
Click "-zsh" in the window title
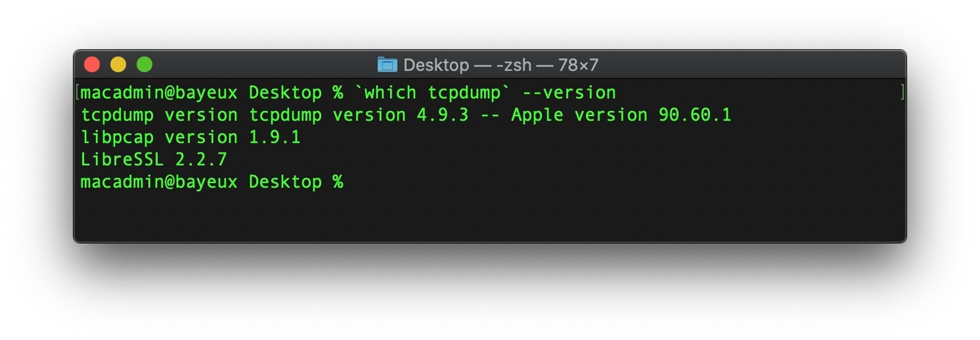point(514,65)
